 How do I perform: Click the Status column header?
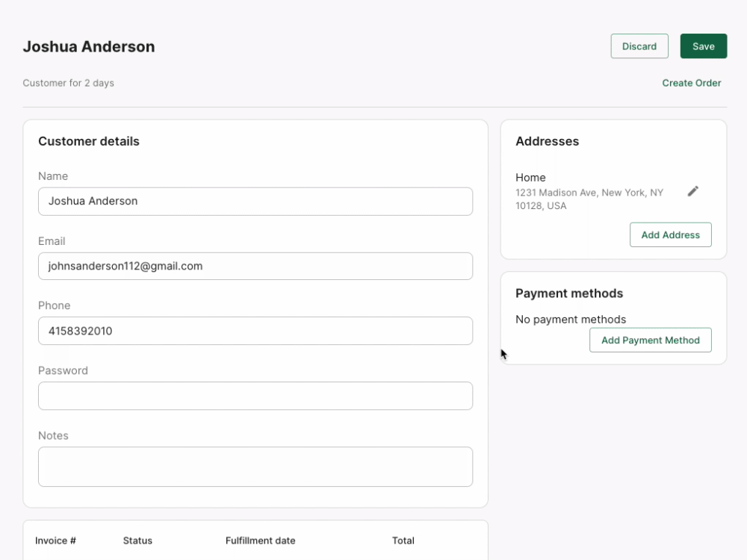[x=137, y=541]
